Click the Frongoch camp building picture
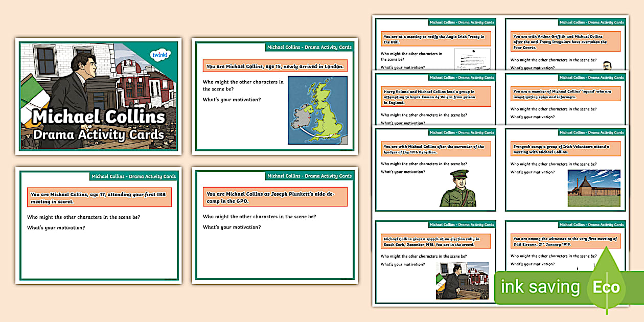Viewport: 644px width, 322px height. coord(594,188)
